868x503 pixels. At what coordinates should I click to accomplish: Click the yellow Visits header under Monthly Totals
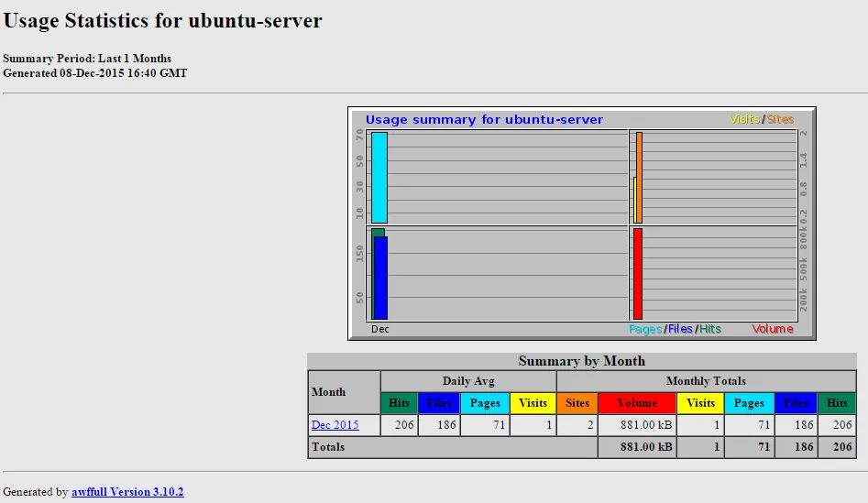click(700, 403)
